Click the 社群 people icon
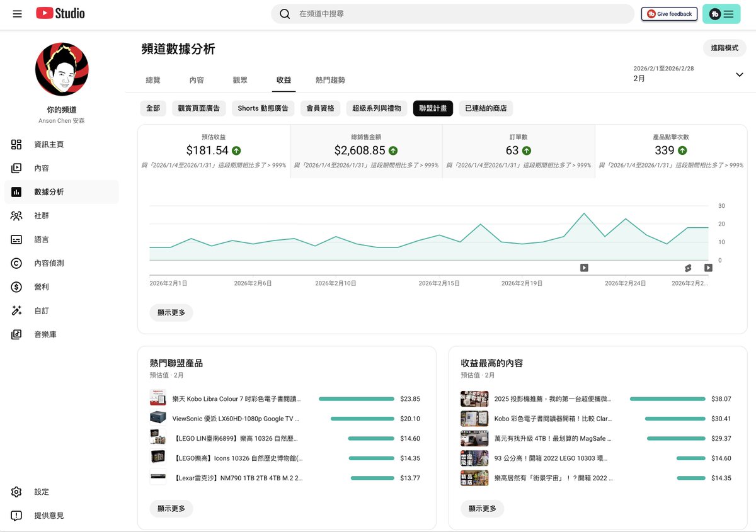Screen dimensions: 756x532 16,215
